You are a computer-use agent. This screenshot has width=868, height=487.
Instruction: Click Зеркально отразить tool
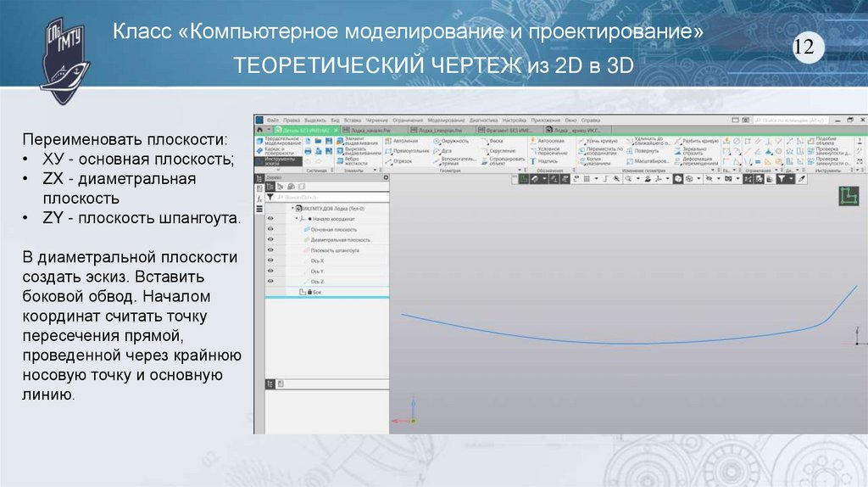[x=691, y=151]
